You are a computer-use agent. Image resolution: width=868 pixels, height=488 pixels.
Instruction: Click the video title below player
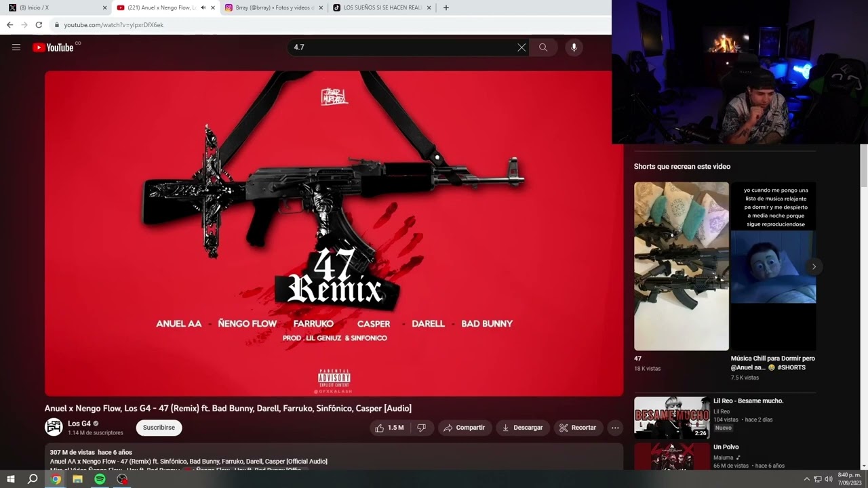pyautogui.click(x=228, y=408)
